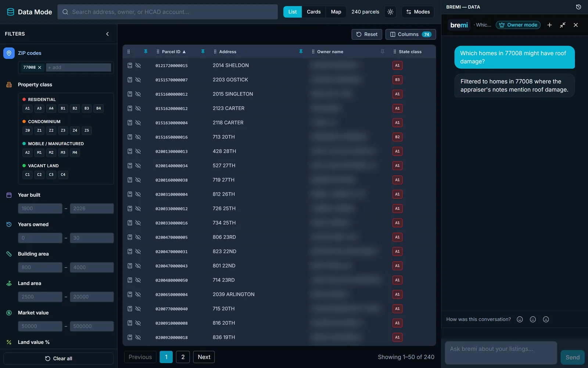Select the sad face feedback icon
Image resolution: width=588 pixels, height=368 pixels.
pos(546,319)
